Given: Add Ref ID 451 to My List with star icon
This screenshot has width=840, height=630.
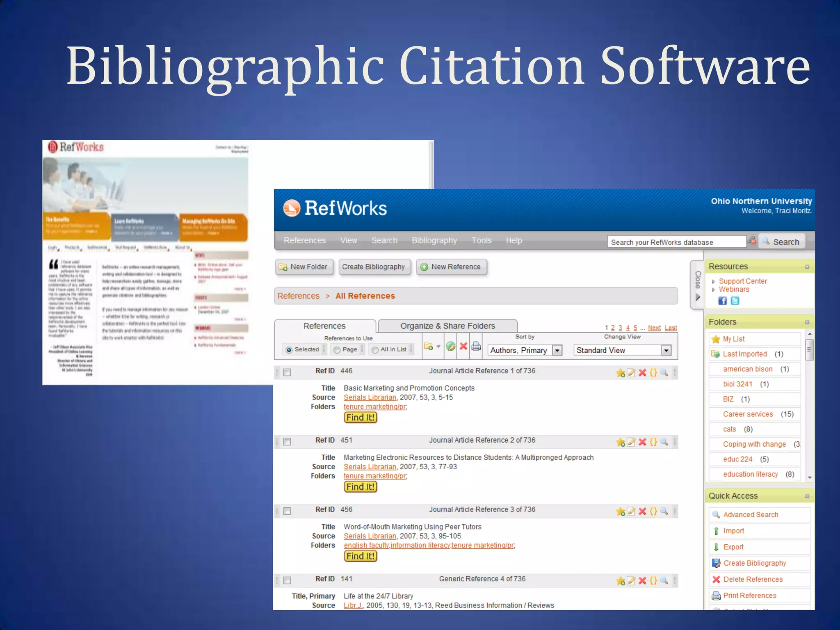Looking at the screenshot, I should pyautogui.click(x=621, y=442).
